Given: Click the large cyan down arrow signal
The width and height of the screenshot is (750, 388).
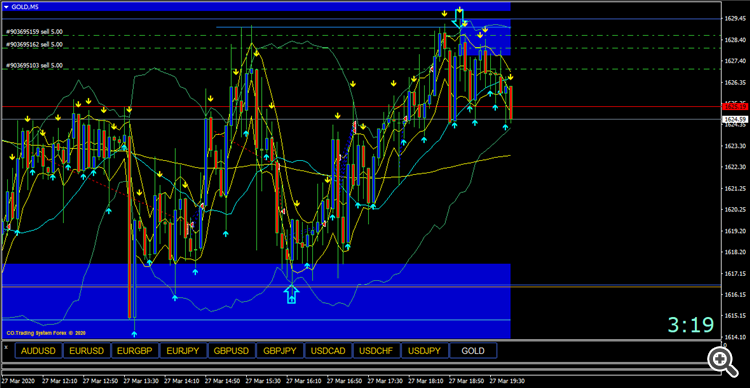Looking at the screenshot, I should pos(459,18).
